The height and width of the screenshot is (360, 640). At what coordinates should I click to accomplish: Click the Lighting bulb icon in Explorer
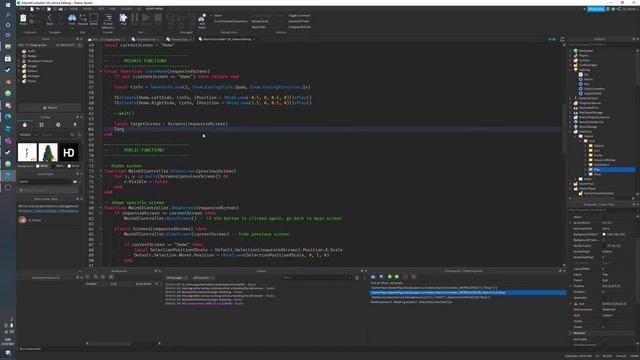(x=576, y=70)
